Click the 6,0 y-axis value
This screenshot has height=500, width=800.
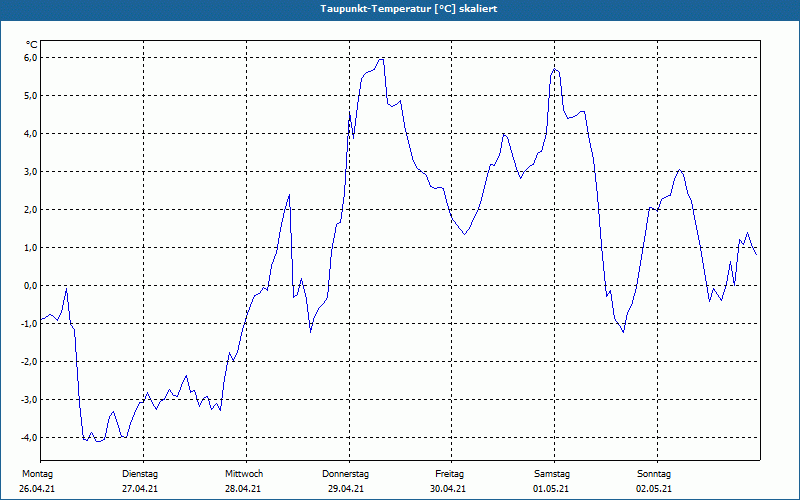31,58
